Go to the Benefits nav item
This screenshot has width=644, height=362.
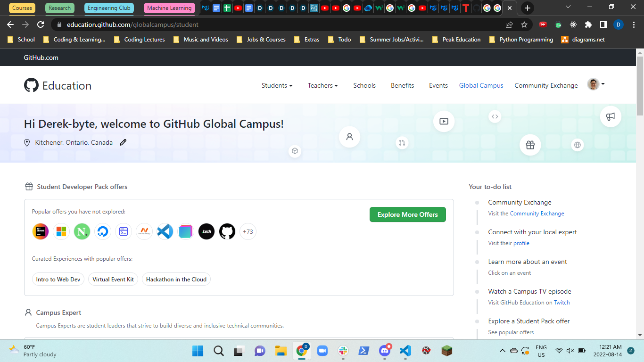403,85
